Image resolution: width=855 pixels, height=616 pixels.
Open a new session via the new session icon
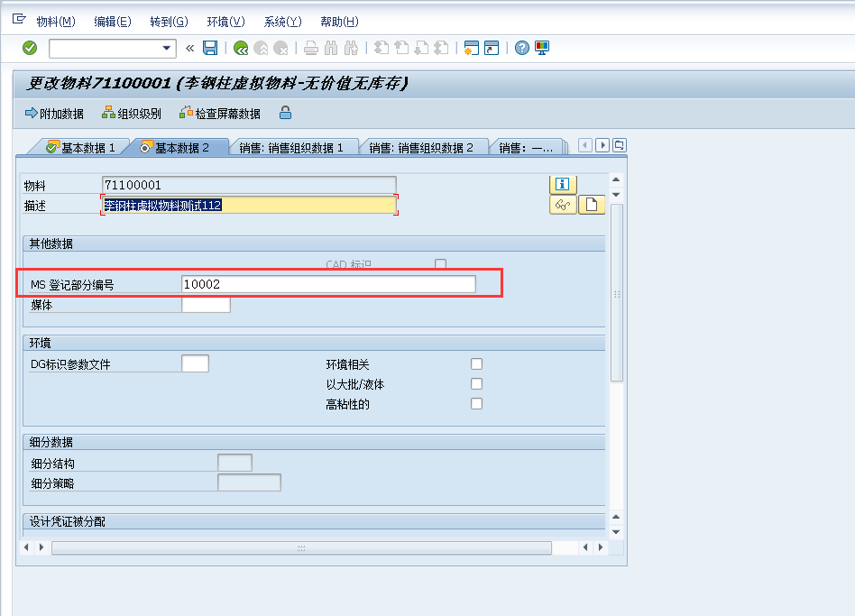pyautogui.click(x=470, y=47)
